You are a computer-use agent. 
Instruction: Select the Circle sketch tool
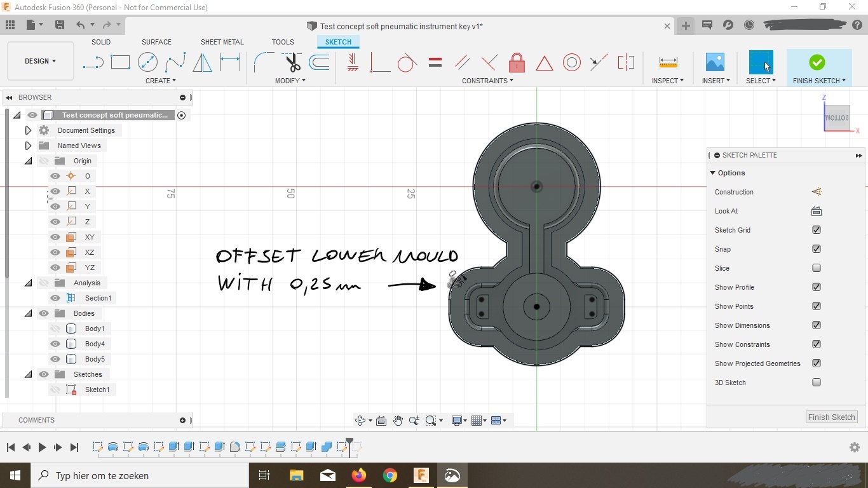[x=147, y=62]
